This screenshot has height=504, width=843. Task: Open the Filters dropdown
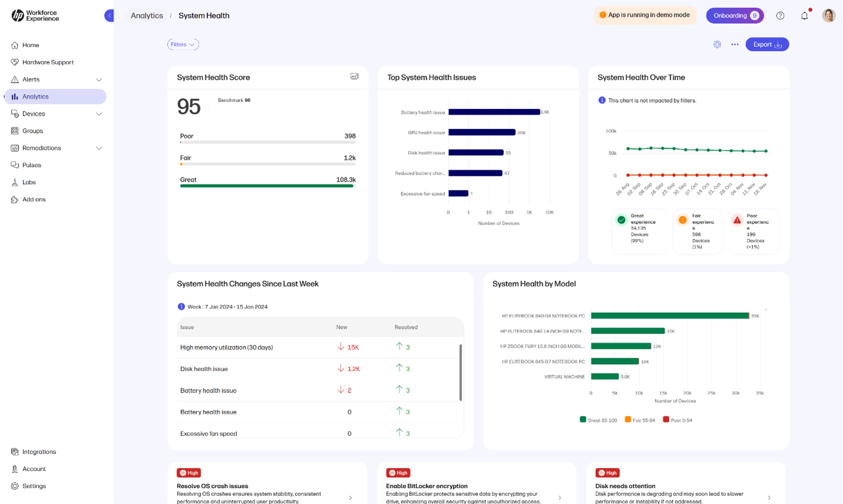pos(183,45)
